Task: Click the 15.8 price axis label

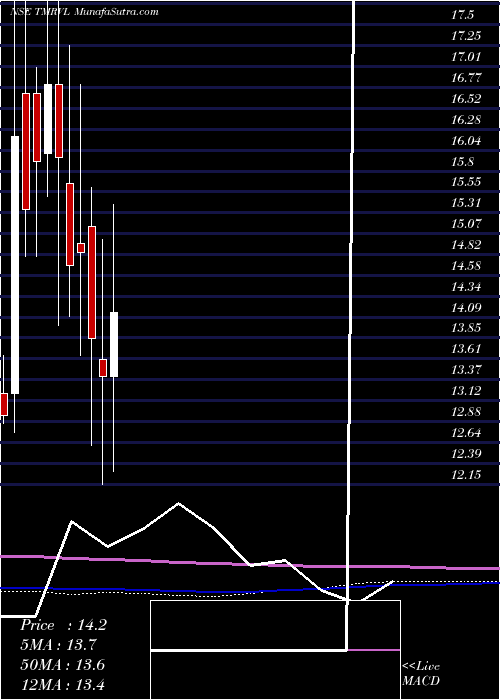Action: (x=462, y=162)
